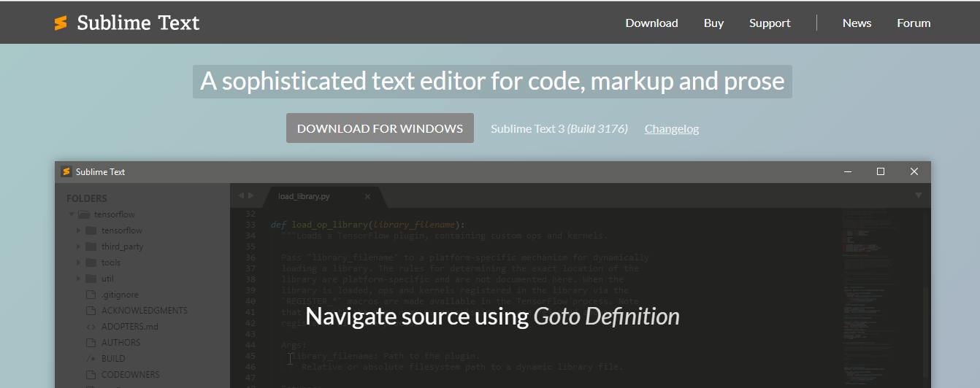The width and height of the screenshot is (980, 388).
Task: Click line number 40 in gutter
Action: (250, 301)
